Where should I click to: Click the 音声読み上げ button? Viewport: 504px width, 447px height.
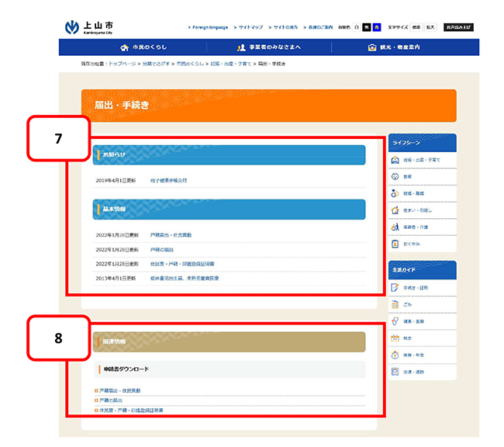[459, 27]
